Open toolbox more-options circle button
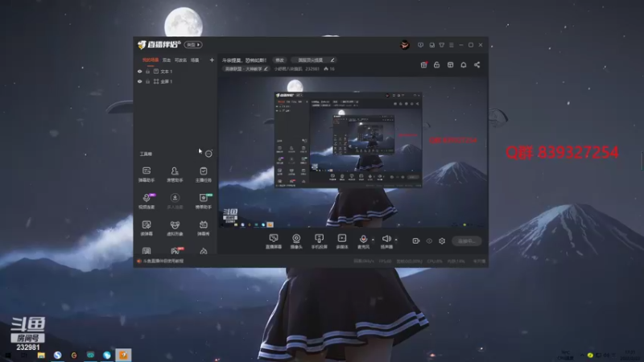644x362 pixels. click(x=208, y=154)
